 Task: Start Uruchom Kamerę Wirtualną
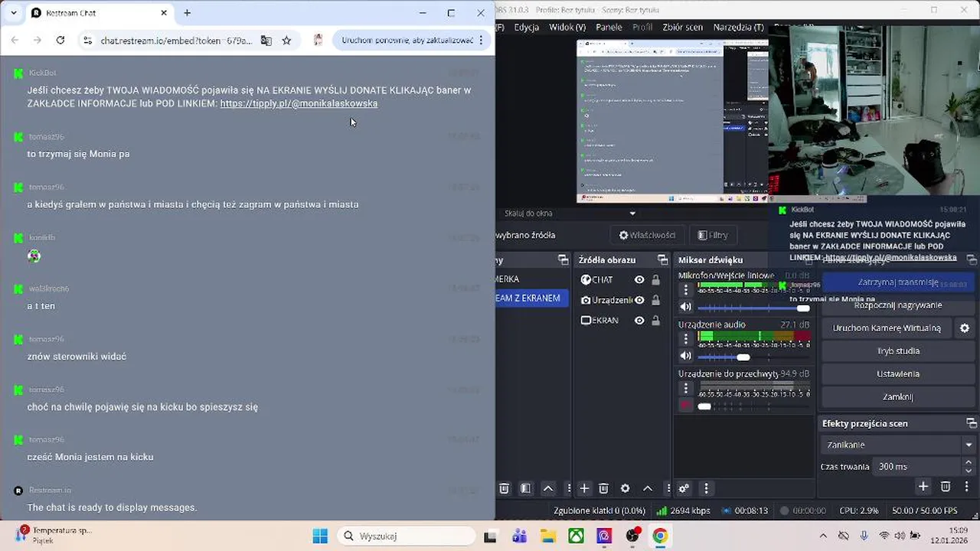887,328
